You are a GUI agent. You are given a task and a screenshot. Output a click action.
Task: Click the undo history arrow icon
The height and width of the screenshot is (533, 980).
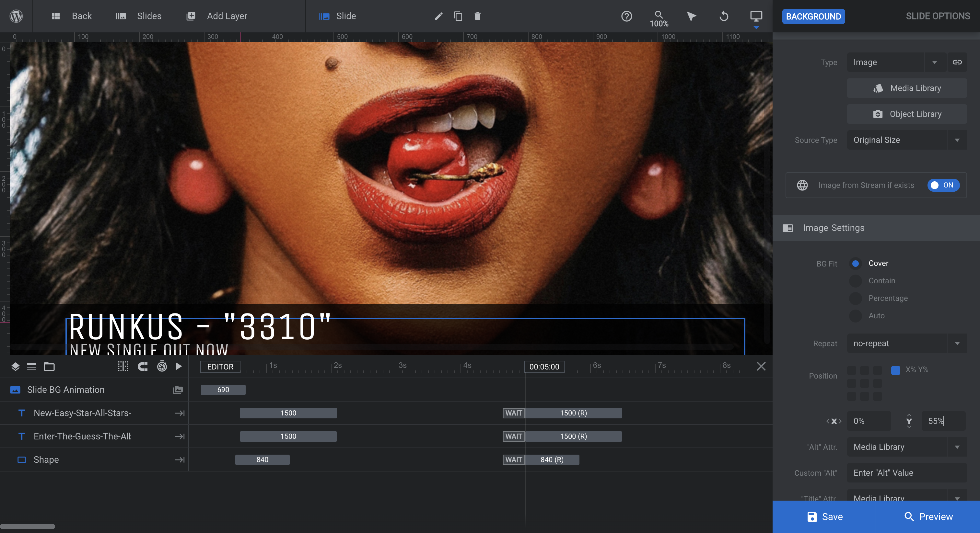(x=724, y=16)
